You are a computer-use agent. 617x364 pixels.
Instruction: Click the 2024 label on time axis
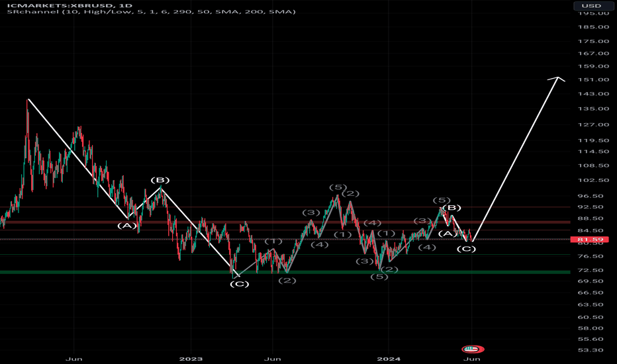coord(389,359)
